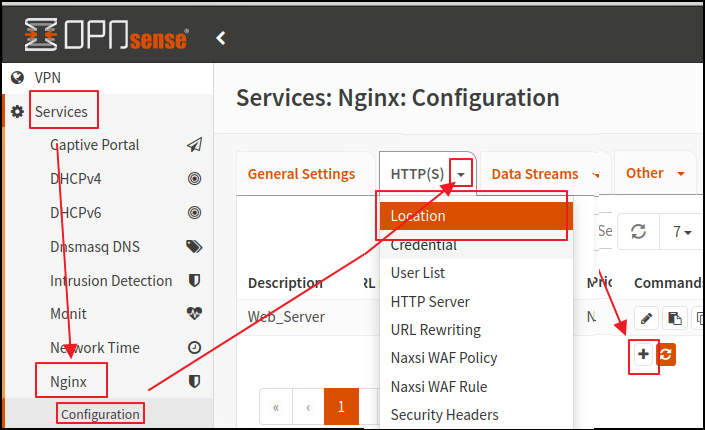Screen dimensions: 705x430
Task: Open Network Time in the sidebar
Action: (95, 347)
